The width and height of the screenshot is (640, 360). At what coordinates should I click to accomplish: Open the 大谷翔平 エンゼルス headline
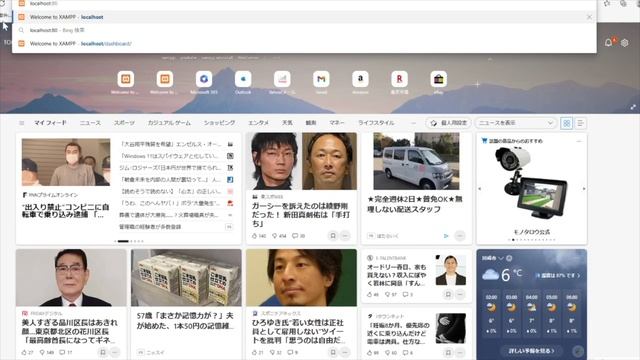171,144
